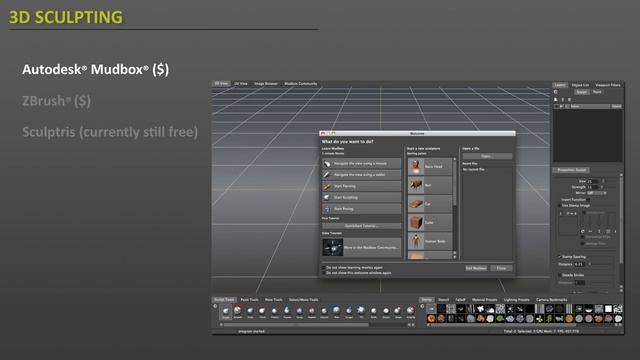Select the Smooth brush in Sculpt Tools tray
The width and height of the screenshot is (640, 360).
[238, 312]
